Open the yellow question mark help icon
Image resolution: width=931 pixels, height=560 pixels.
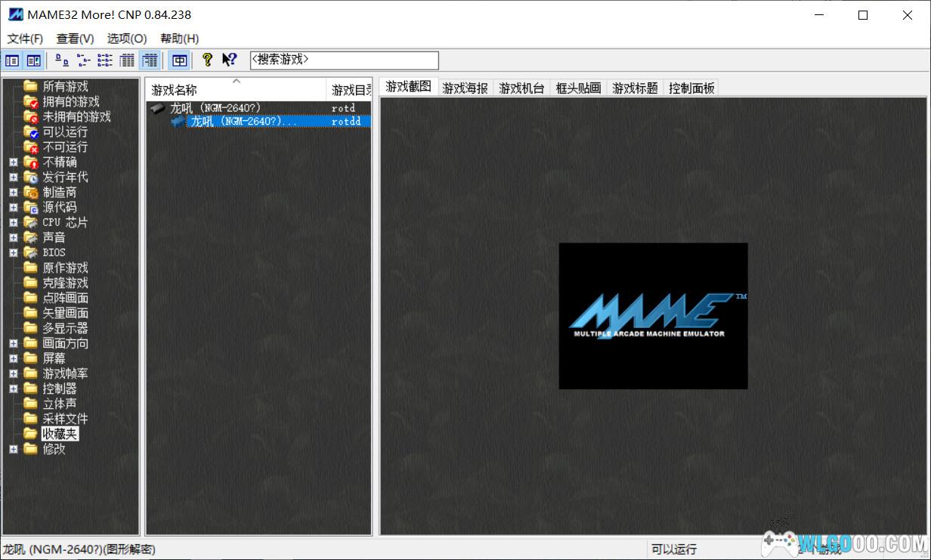(207, 60)
